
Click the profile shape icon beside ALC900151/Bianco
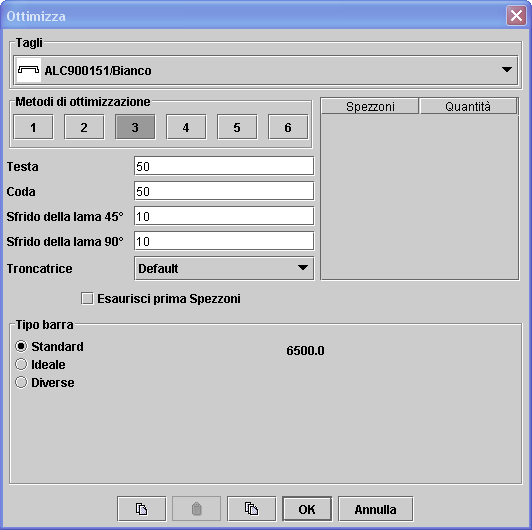pos(28,70)
